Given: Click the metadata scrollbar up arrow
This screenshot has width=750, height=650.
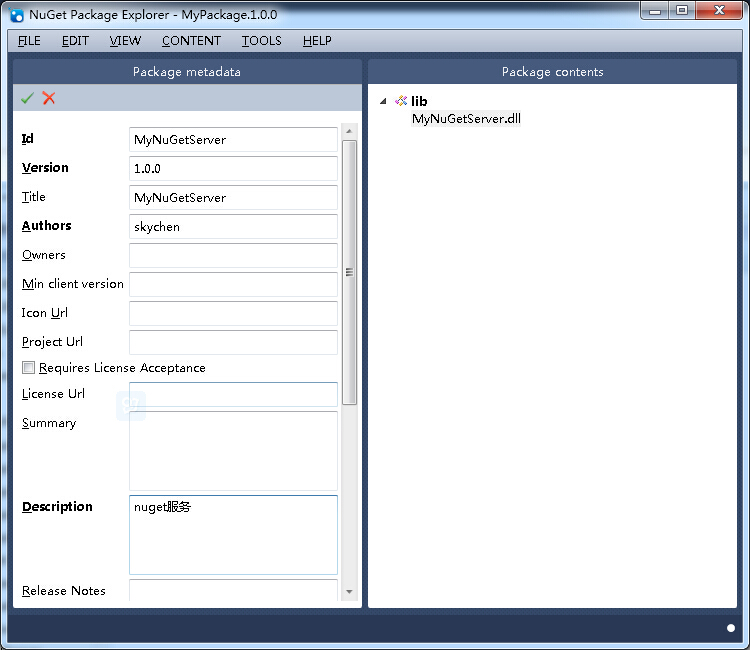Looking at the screenshot, I should [x=349, y=131].
